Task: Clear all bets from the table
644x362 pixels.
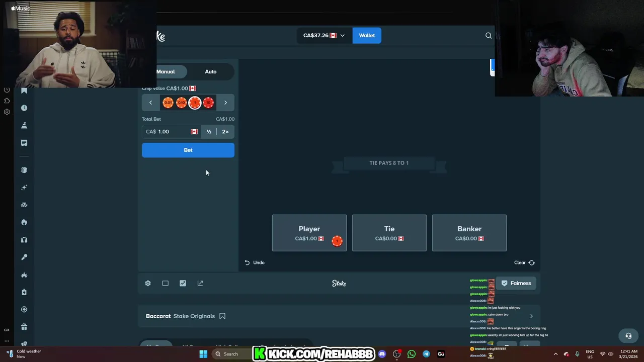Action: [524, 262]
